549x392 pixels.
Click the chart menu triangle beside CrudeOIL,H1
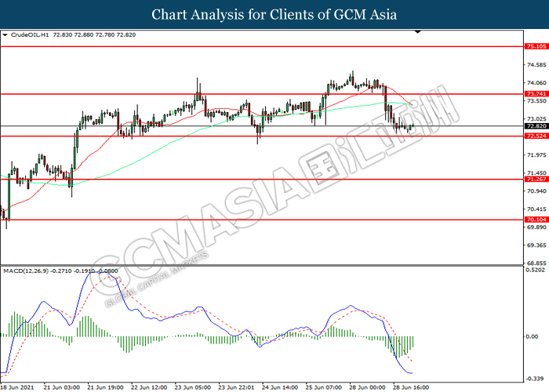point(5,35)
